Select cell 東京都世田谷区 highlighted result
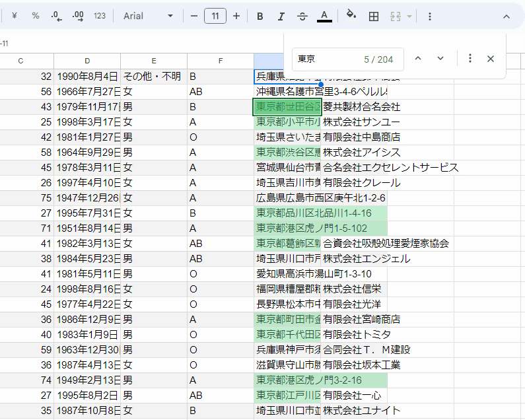The width and height of the screenshot is (525, 420). click(287, 107)
